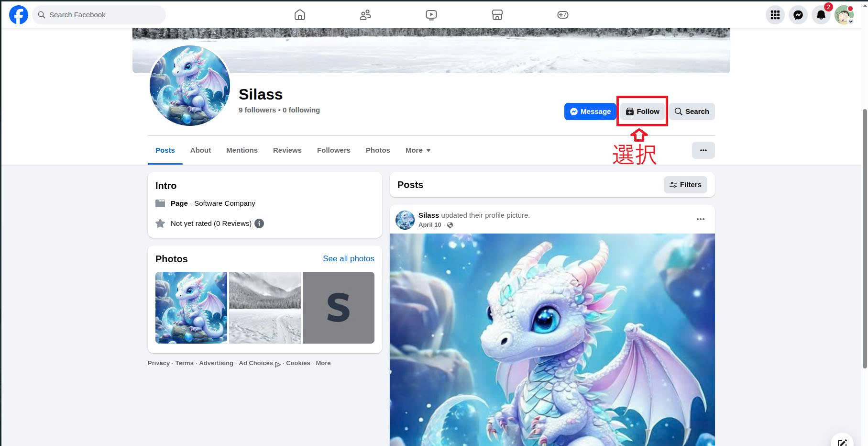Viewport: 868px width, 446px height.
Task: Expand the More tab dropdown
Action: (418, 150)
